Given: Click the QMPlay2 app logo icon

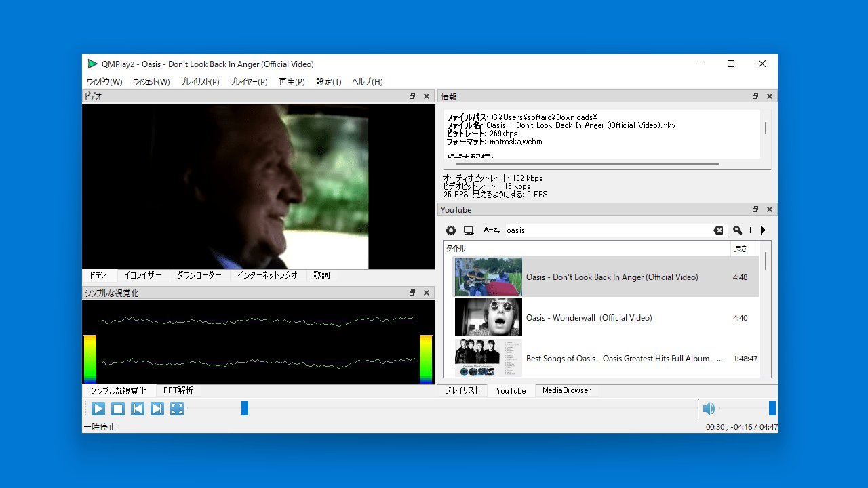Looking at the screenshot, I should click(92, 64).
